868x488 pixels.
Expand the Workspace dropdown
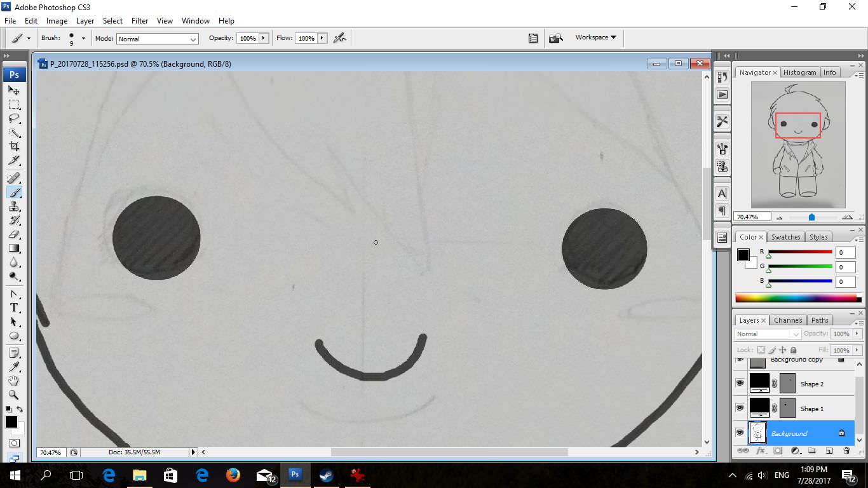[x=595, y=37]
